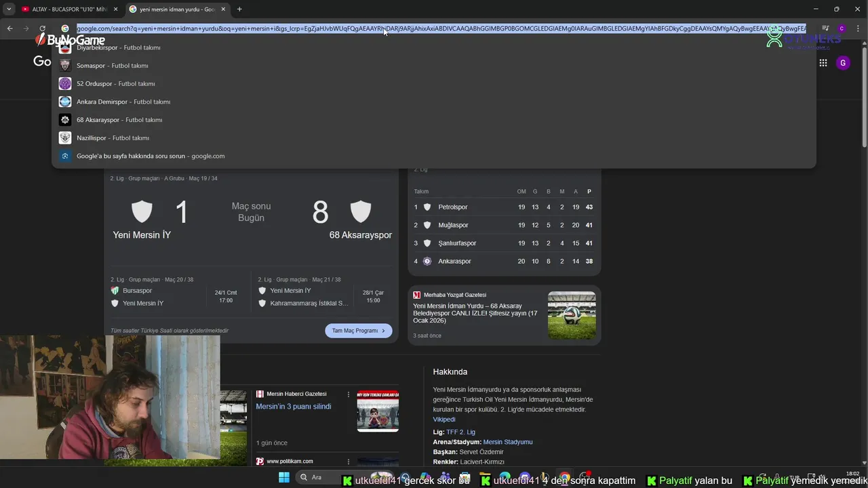Image resolution: width=868 pixels, height=488 pixels.
Task: Click the Mersin Haberci Gazetesi source icon
Action: point(260,394)
